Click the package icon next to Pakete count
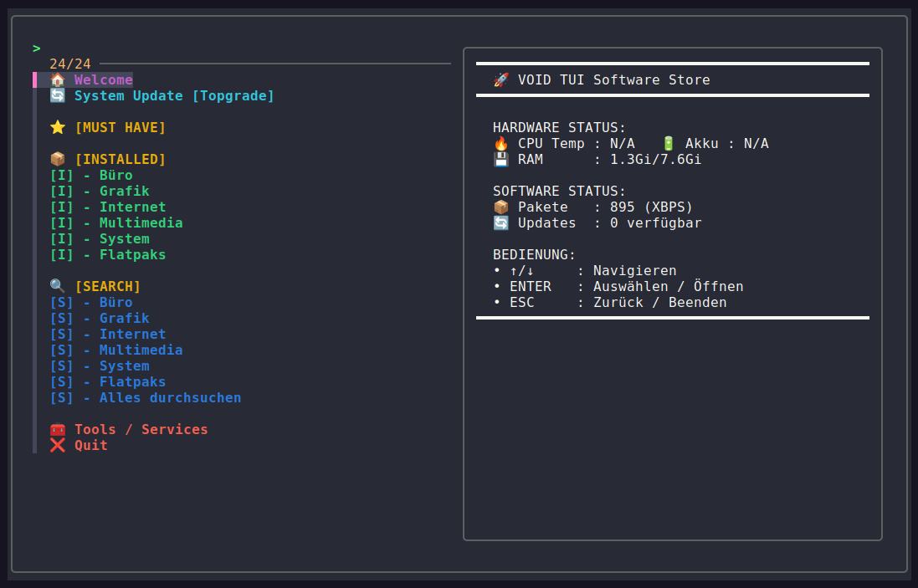The height and width of the screenshot is (588, 918). (x=500, y=207)
